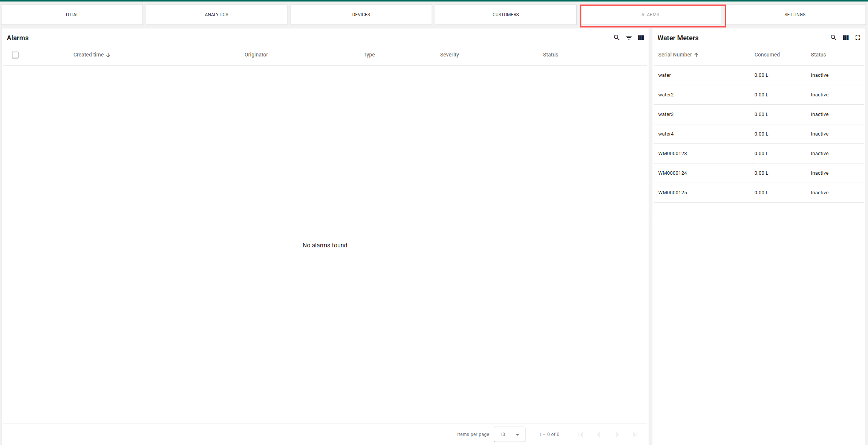Click the water3 meter row
Screen dimensions: 868x445
(x=666, y=114)
